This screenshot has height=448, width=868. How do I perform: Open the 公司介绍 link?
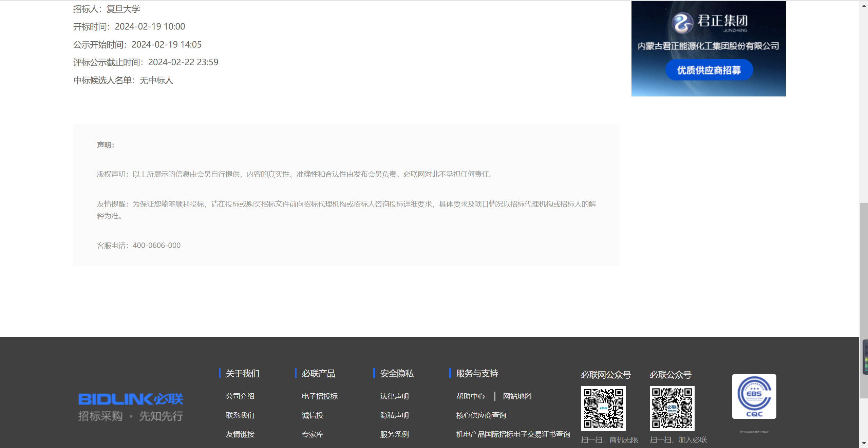(x=240, y=396)
